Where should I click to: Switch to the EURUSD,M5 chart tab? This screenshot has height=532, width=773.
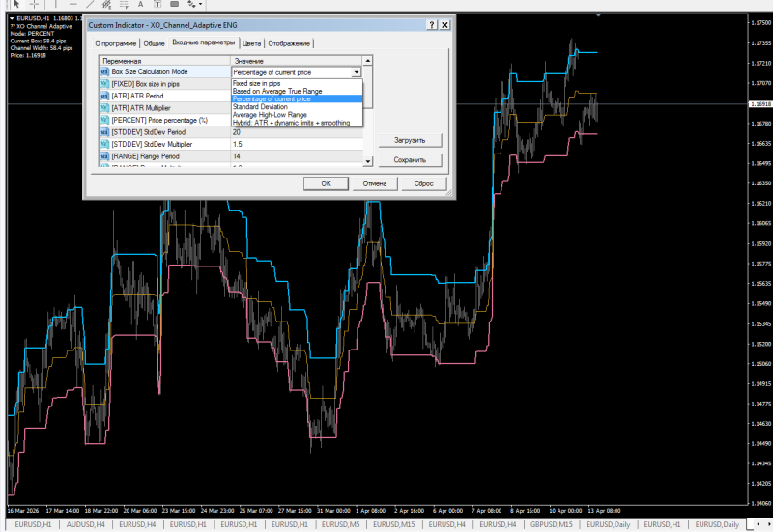pos(341,524)
